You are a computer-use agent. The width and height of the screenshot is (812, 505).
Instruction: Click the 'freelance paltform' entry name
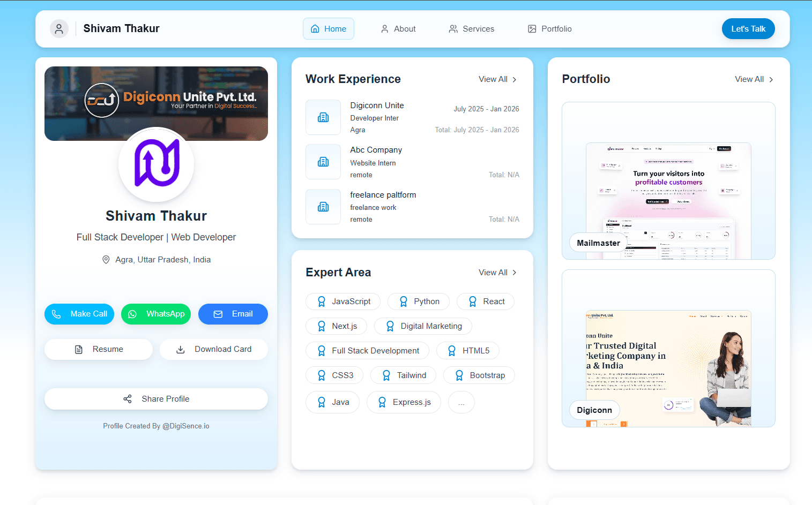[x=383, y=195]
